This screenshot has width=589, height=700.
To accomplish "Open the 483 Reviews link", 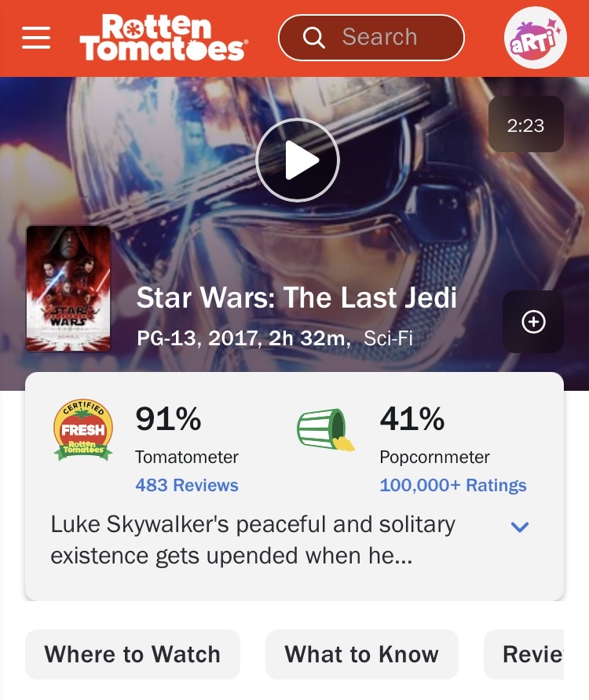I will [187, 485].
